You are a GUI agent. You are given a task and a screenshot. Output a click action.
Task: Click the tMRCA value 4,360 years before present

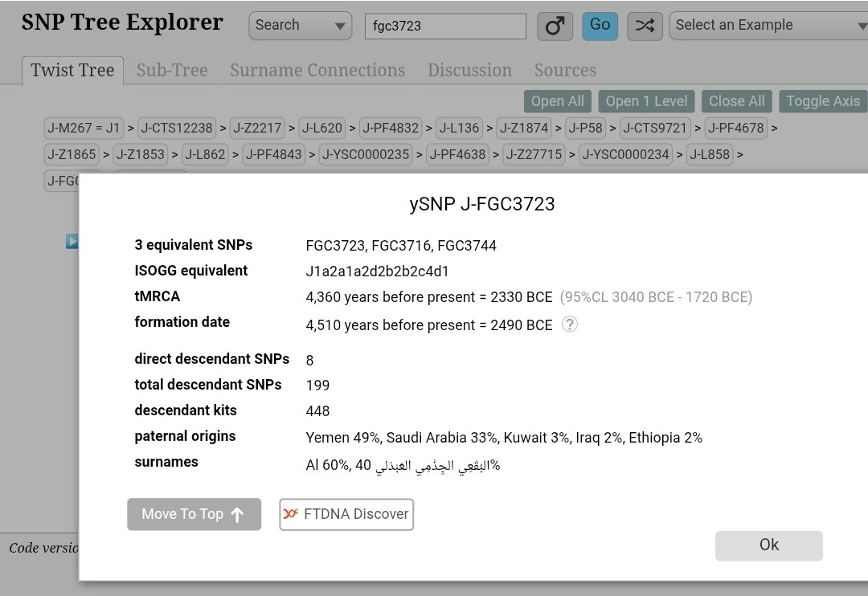point(429,297)
